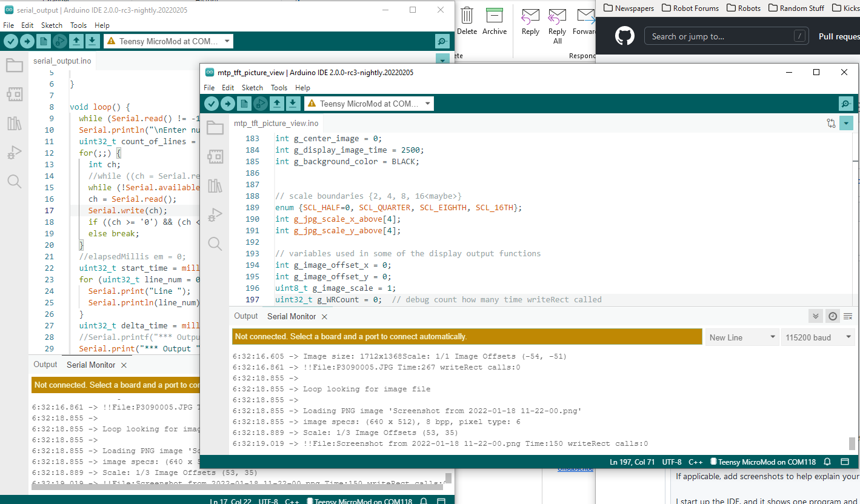Click Archive button in mail ribbon
This screenshot has width=860, height=504.
coord(495,21)
